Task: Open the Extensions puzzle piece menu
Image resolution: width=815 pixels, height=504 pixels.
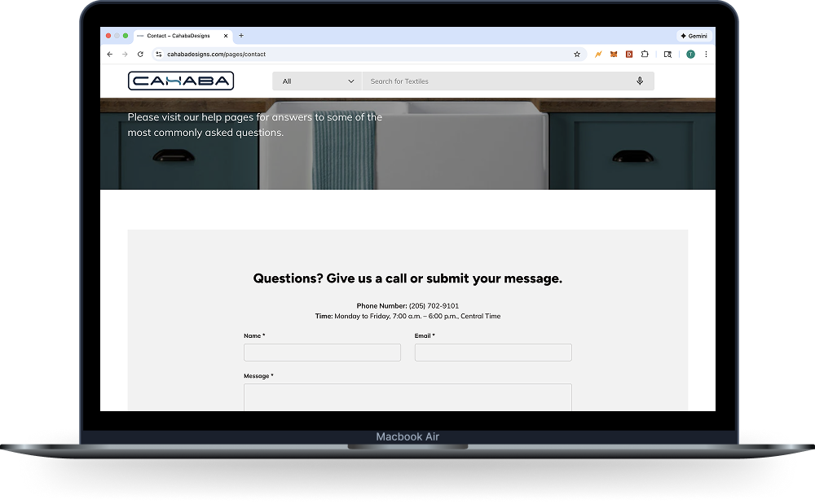Action: 645,55
